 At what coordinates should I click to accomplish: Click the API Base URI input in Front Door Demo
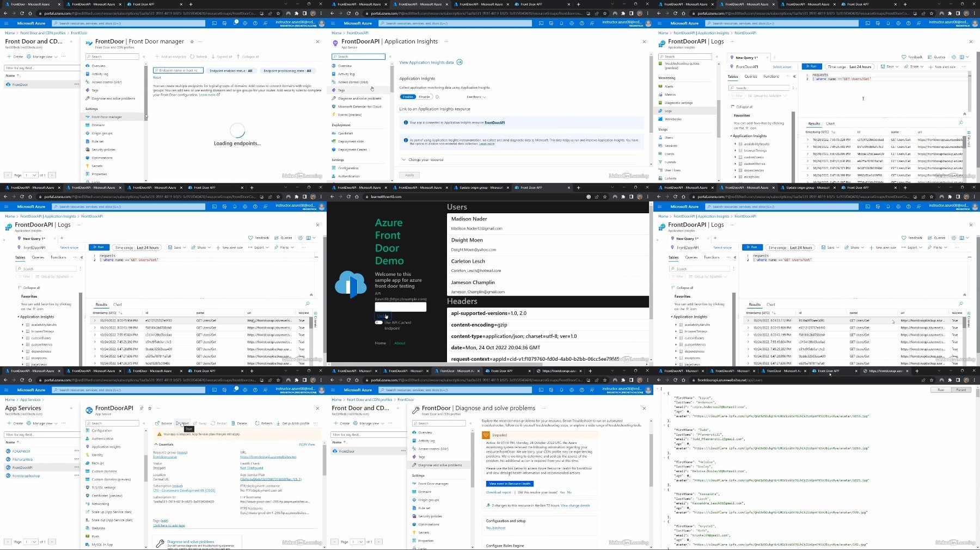pos(400,307)
